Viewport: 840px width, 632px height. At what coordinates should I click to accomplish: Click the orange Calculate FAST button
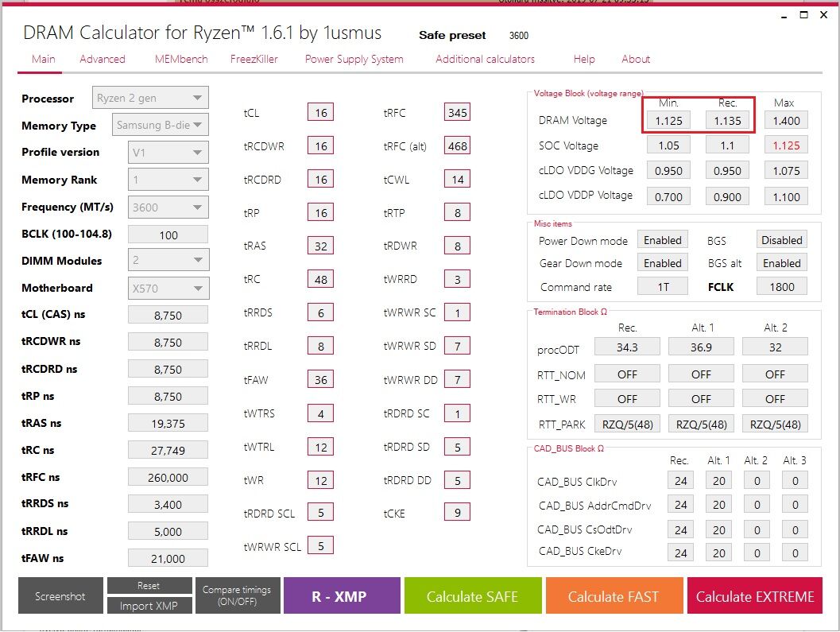tap(614, 595)
